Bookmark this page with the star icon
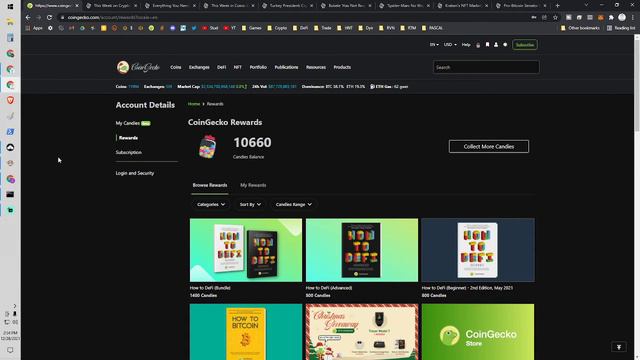The image size is (640, 360). [555, 18]
